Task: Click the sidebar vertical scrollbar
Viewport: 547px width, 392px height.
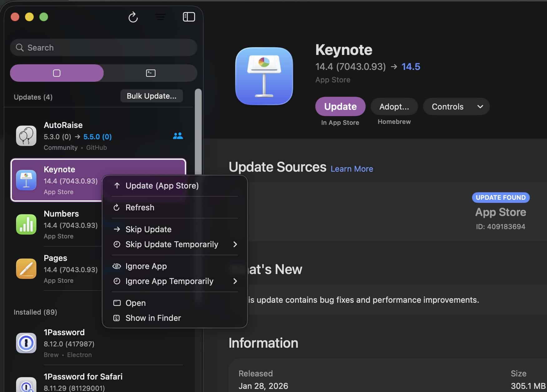Action: (x=198, y=131)
